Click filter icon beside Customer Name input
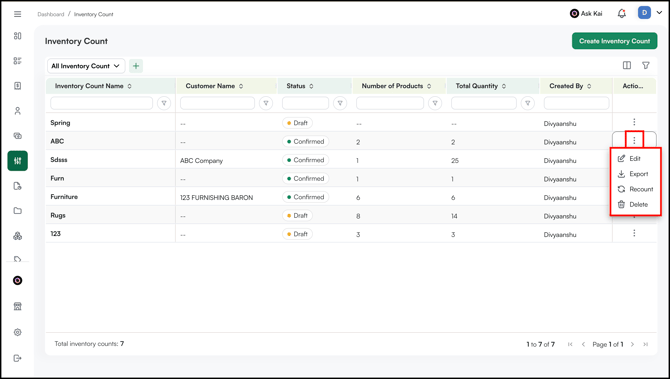Screen dimensions: 670x379 click(266, 103)
